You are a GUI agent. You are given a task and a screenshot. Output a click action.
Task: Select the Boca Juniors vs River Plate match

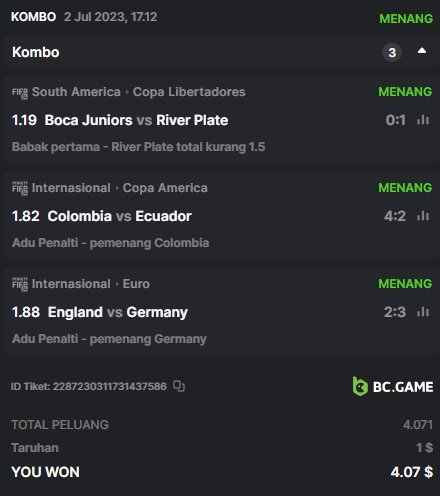pyautogui.click(x=136, y=120)
